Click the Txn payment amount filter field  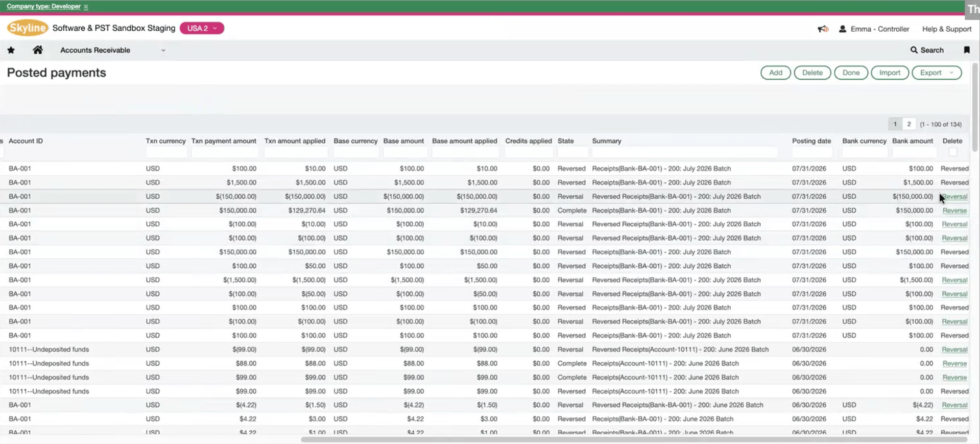point(224,152)
